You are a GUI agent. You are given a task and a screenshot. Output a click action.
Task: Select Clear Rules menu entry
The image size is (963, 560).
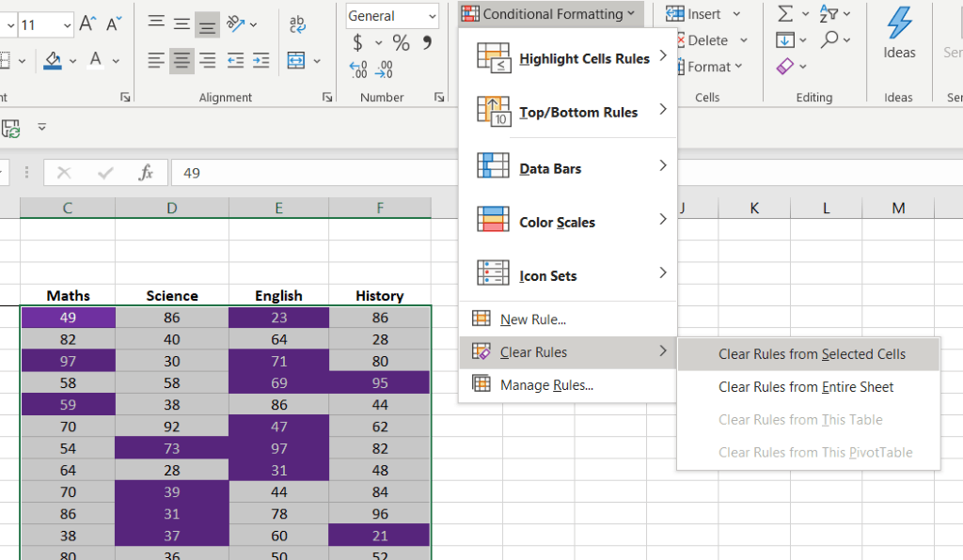click(x=568, y=352)
